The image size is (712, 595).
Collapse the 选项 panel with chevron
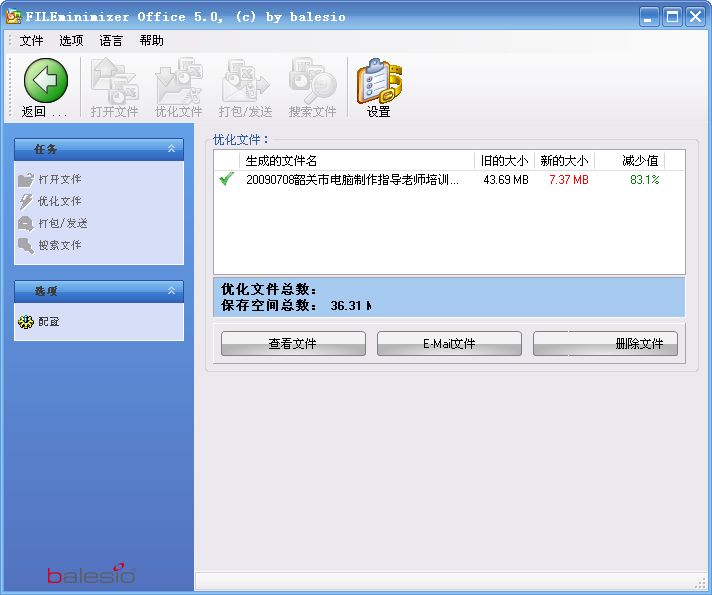[x=171, y=291]
